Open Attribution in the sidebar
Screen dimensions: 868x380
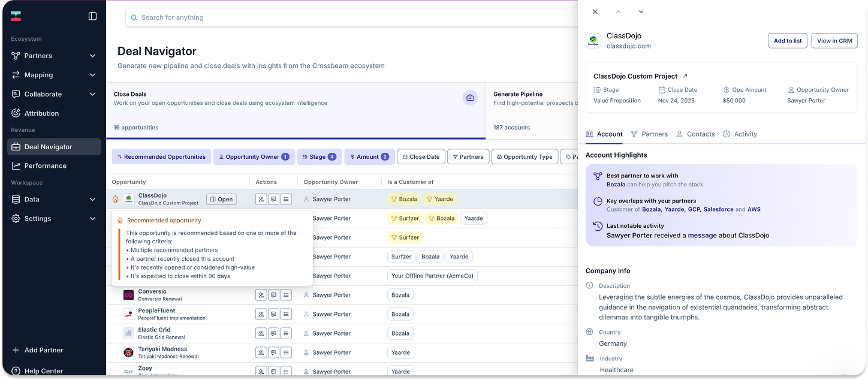(x=54, y=113)
